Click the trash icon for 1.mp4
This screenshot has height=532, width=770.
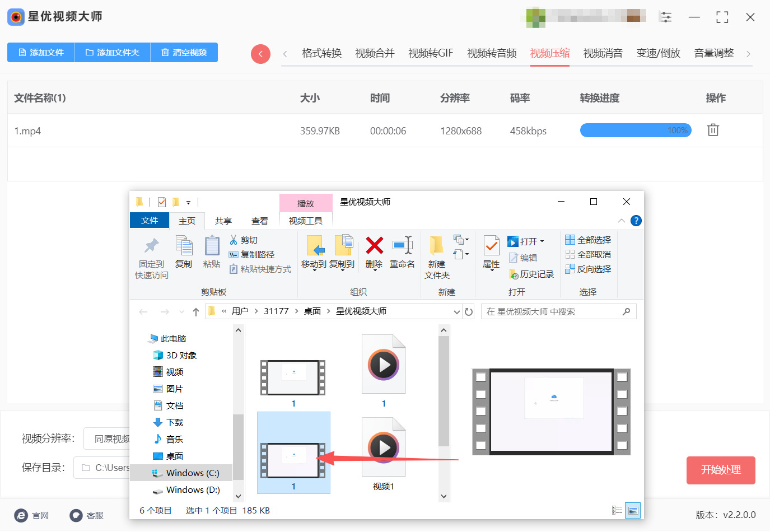pyautogui.click(x=712, y=130)
